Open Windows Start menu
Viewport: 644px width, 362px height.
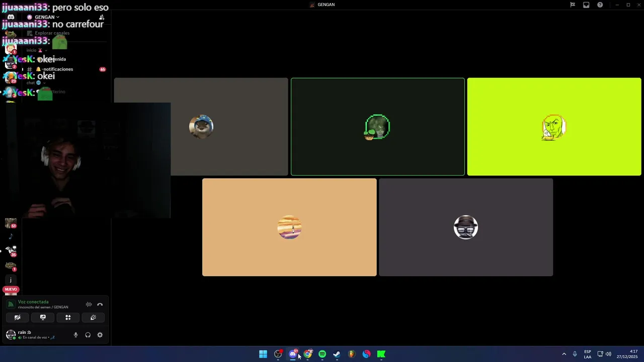click(263, 354)
